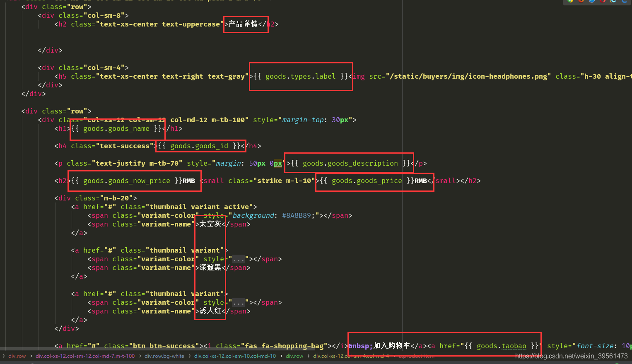
Task: Click the thumbnail variant active class
Action: coord(199,207)
